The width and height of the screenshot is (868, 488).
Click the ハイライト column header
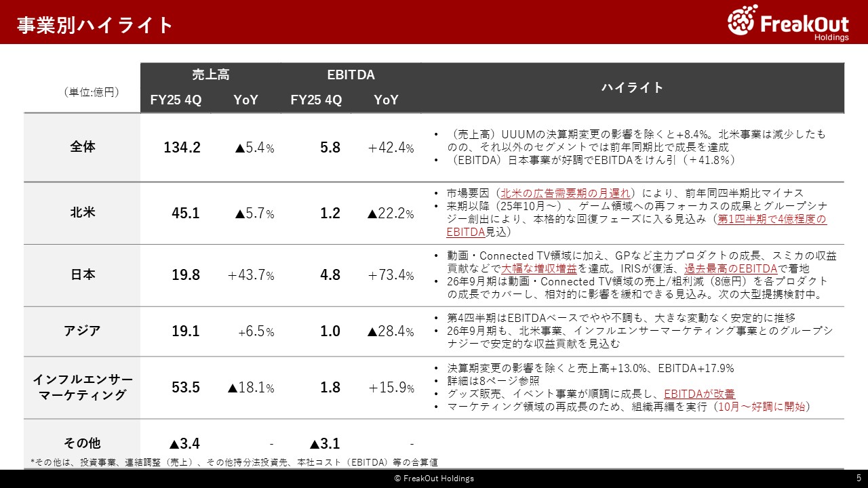pyautogui.click(x=632, y=87)
